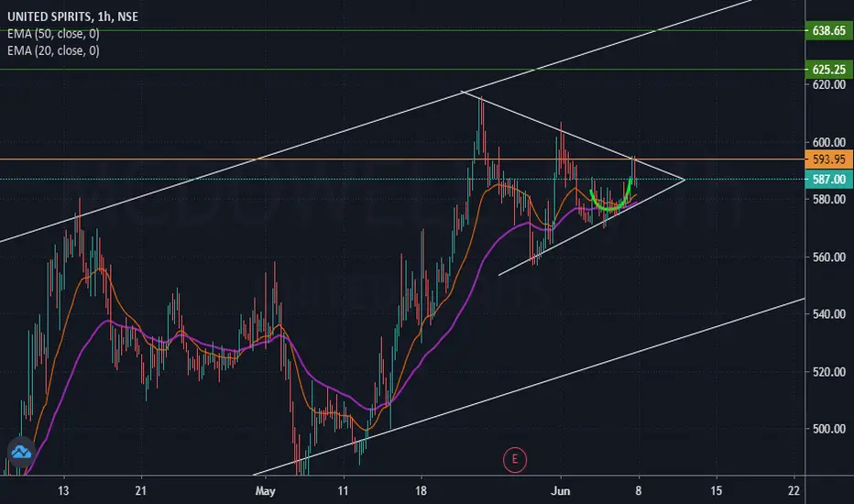
Task: Click the 638.65 green price label
Action: click(x=828, y=30)
